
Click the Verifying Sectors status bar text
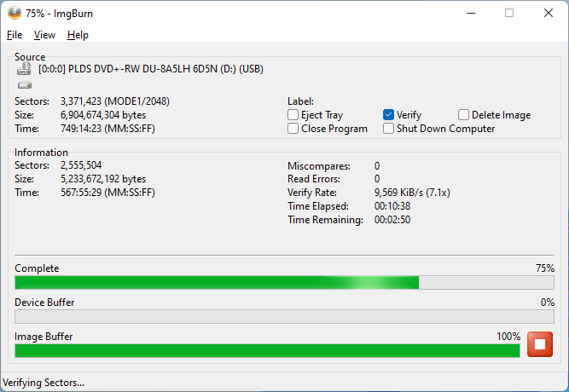coord(44,383)
